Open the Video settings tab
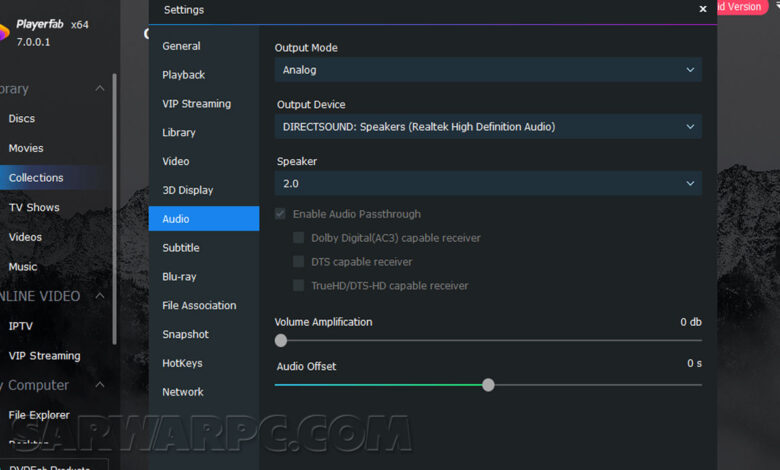Image resolution: width=780 pixels, height=470 pixels. click(x=204, y=162)
